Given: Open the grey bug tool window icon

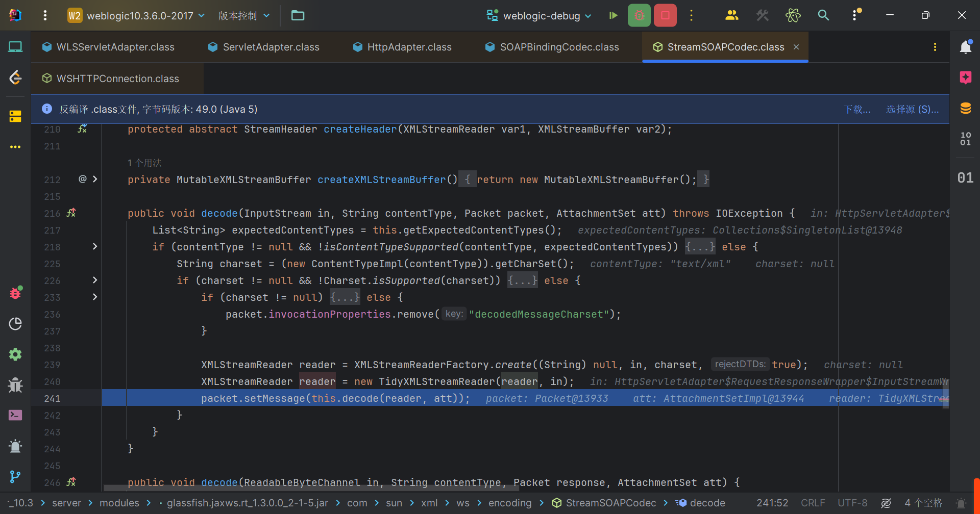Looking at the screenshot, I should pos(15,385).
